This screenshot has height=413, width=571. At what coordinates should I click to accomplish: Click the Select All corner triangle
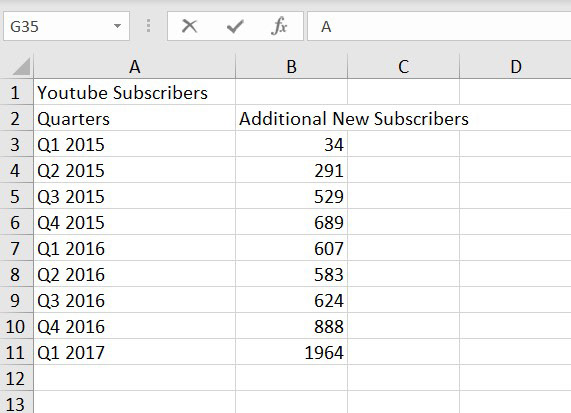[x=20, y=67]
